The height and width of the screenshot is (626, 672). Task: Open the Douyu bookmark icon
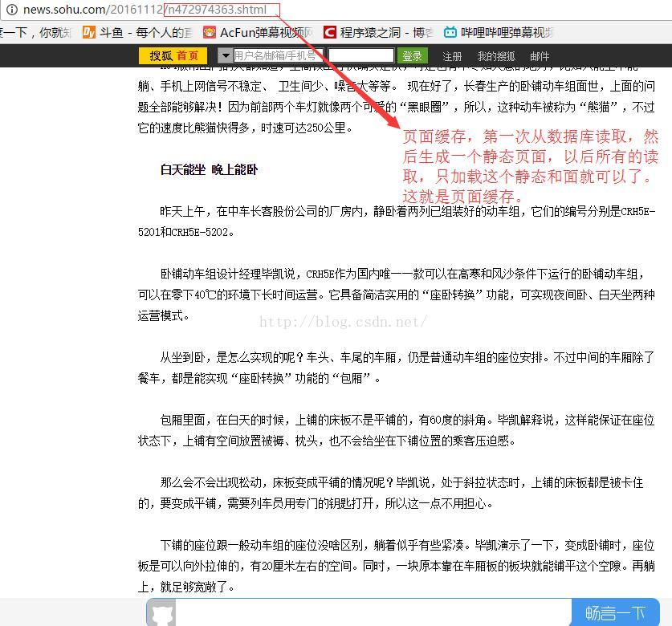click(x=88, y=32)
